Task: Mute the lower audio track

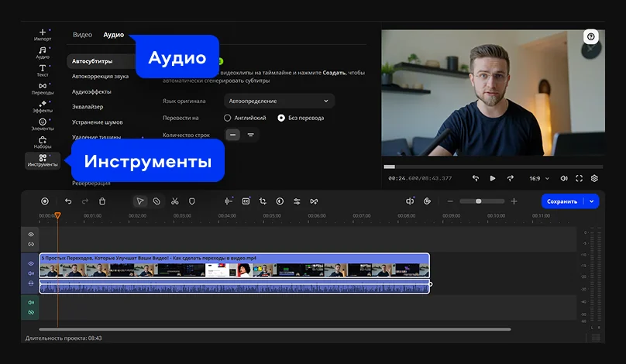Action: 31,302
